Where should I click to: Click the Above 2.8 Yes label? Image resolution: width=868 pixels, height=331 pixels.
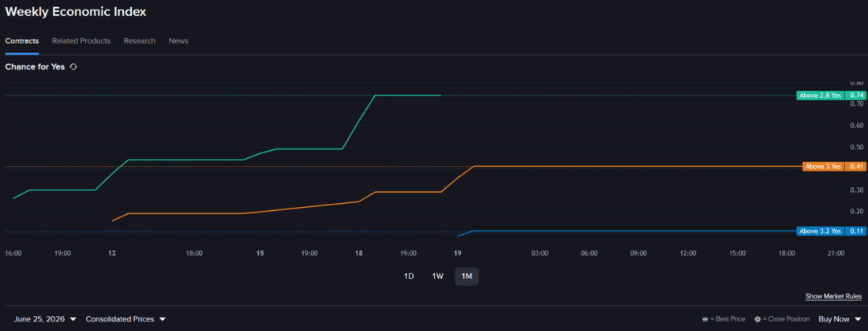point(821,96)
